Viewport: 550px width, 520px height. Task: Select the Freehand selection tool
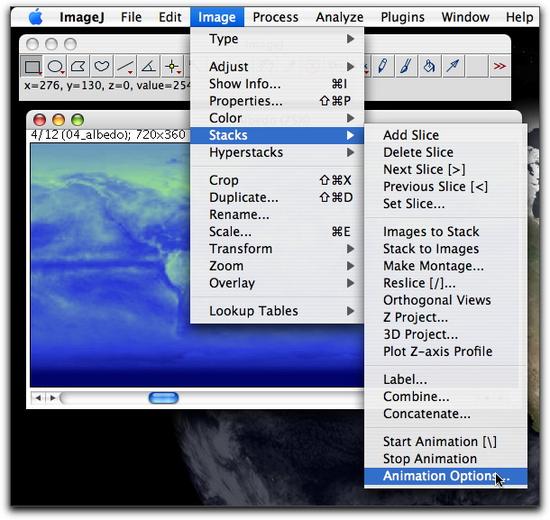pos(102,66)
